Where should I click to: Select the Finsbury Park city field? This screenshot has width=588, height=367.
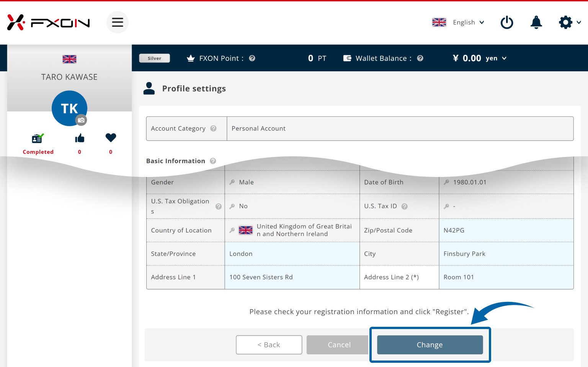(x=506, y=254)
